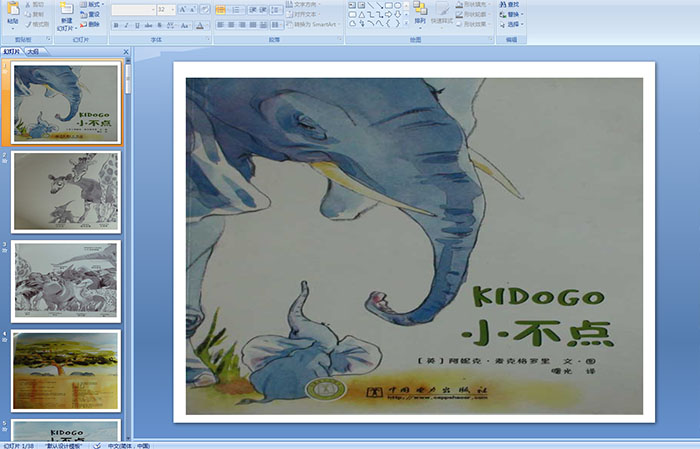Expand the shapes gallery More arrow
Viewport: 700px width, 449px height.
point(406,24)
